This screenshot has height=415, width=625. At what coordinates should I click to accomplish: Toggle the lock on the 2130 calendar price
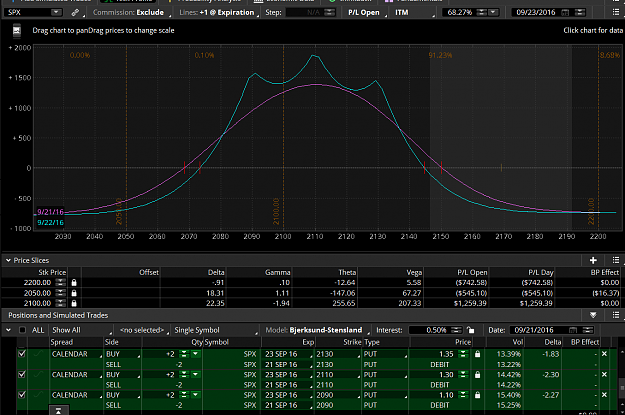[x=477, y=354]
